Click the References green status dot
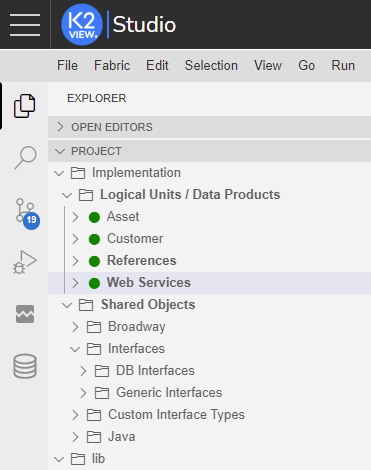 point(94,261)
